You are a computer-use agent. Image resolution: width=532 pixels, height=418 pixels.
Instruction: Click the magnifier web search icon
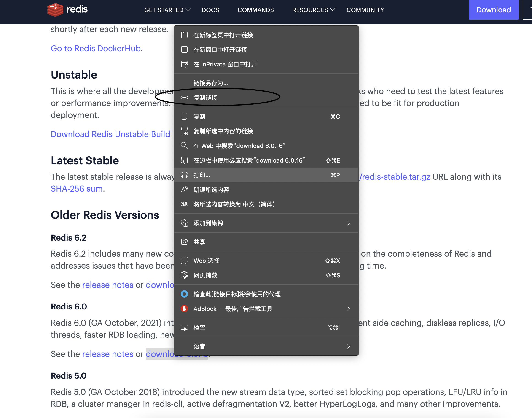tap(184, 146)
